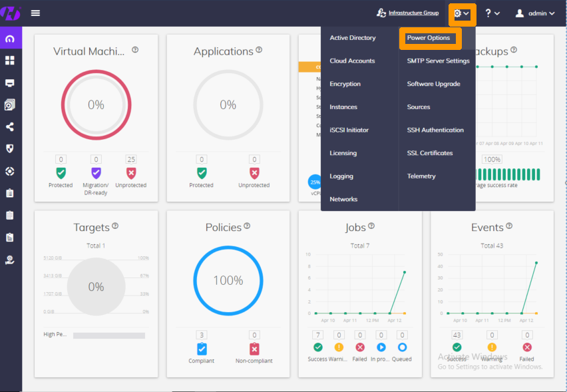Select Telemetry in the settings menu
567x392 pixels.
(421, 176)
